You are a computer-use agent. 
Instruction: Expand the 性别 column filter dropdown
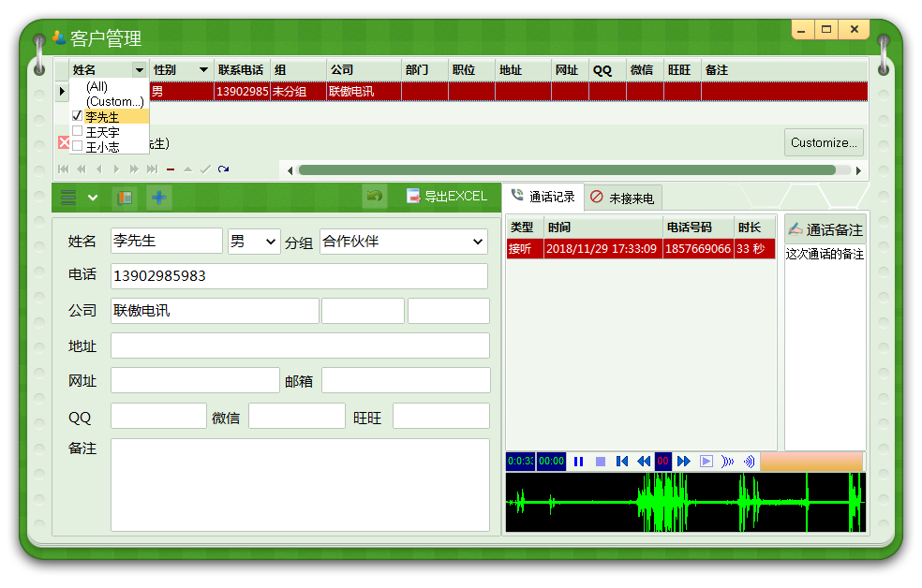coord(203,70)
